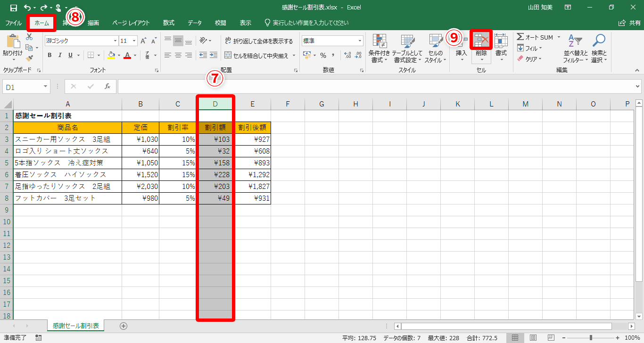Cut the selection with the scissors icon
Viewport: 644px width, 343px height.
tap(29, 37)
